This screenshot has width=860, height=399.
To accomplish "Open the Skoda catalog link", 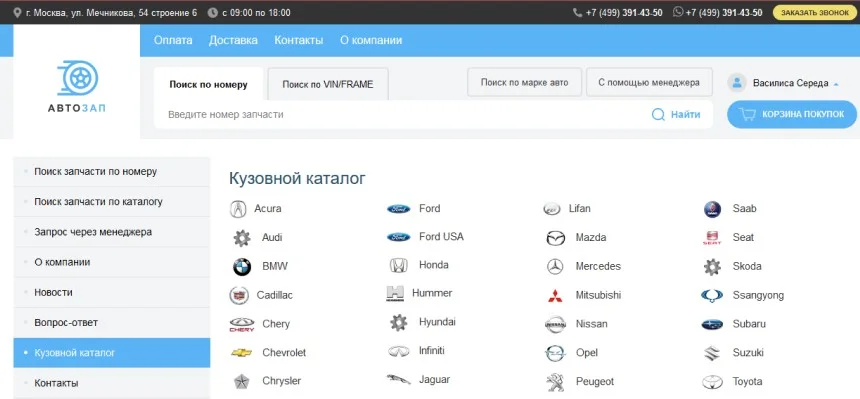I will click(747, 266).
